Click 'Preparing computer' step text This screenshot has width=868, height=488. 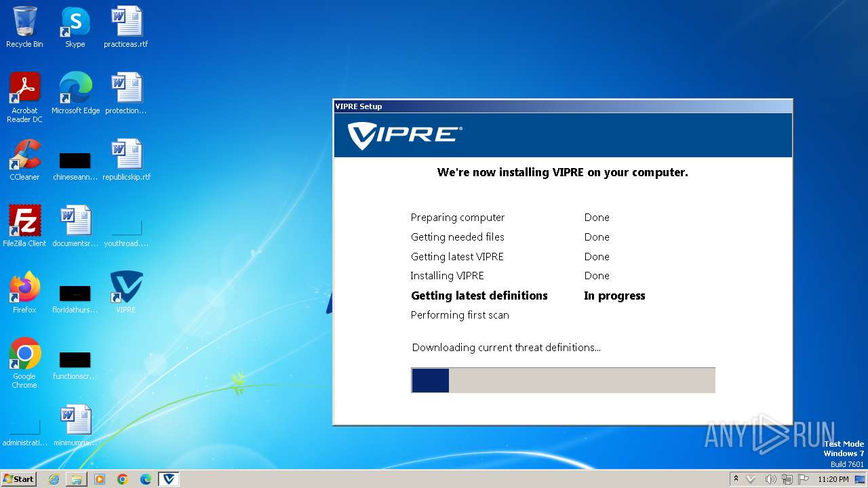click(458, 218)
